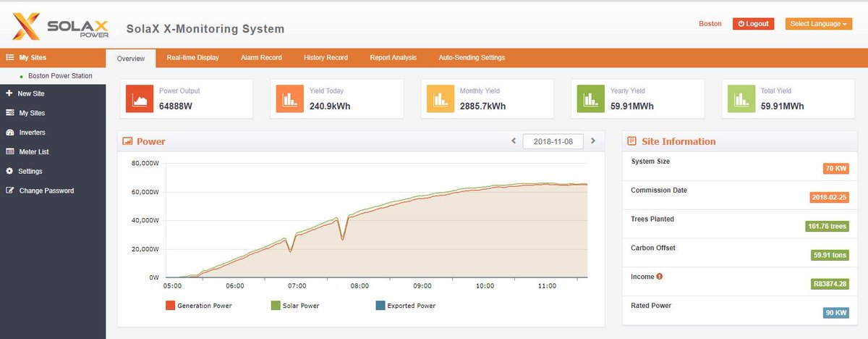Click the Logout button
The image size is (868, 339).
pos(753,24)
